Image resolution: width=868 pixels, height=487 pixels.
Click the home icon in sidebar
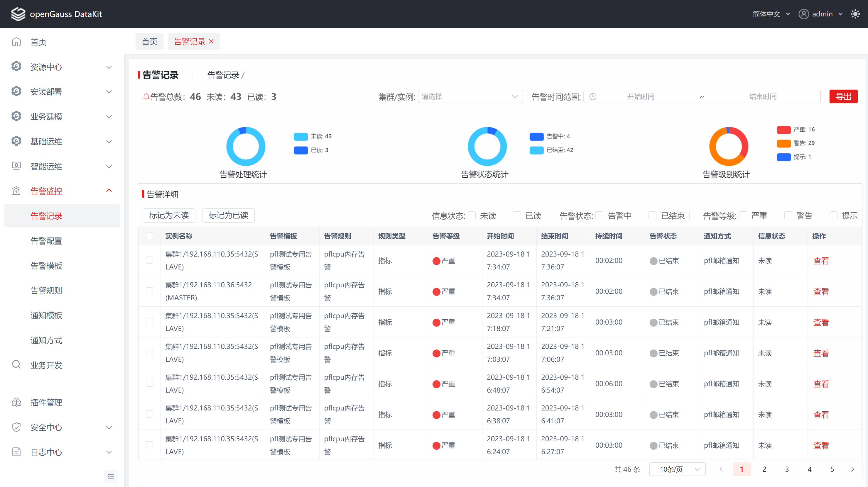pyautogui.click(x=16, y=42)
